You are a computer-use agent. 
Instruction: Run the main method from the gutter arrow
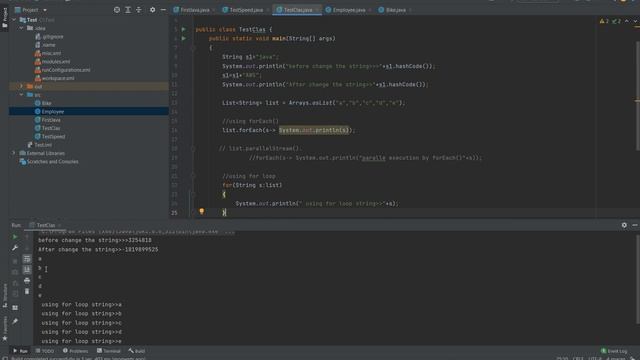184,38
